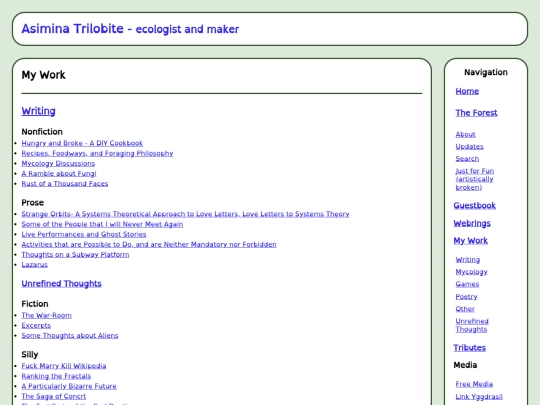Image resolution: width=540 pixels, height=405 pixels.
Task: Open the Tributes navigation link
Action: click(469, 348)
